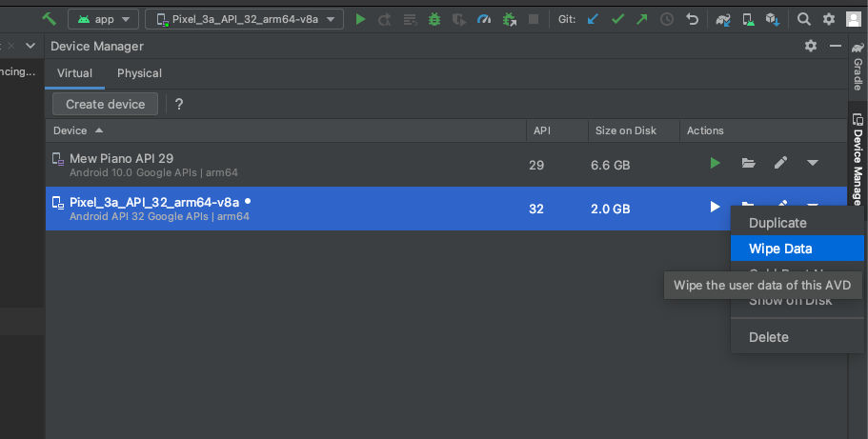Click the Create device button
The height and width of the screenshot is (439, 868).
(105, 104)
